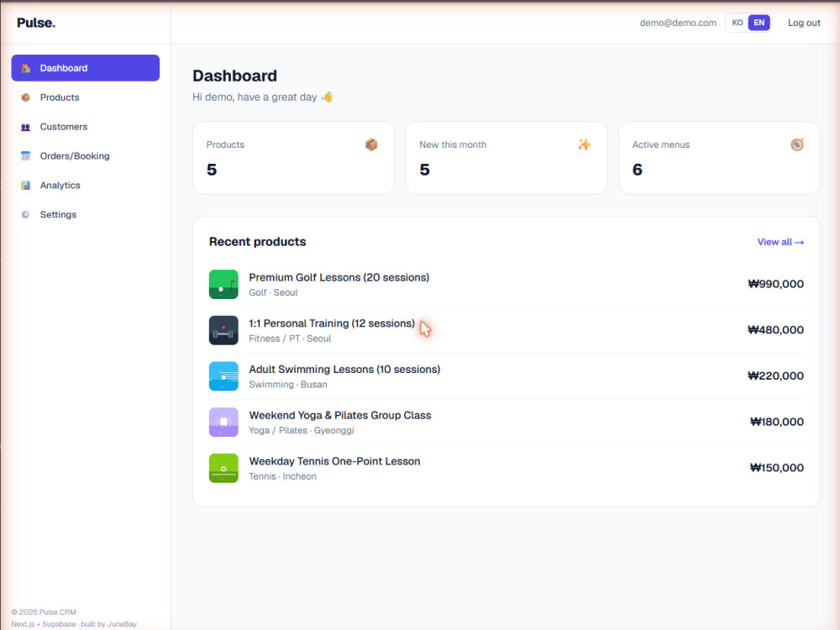
Task: Click the Products box icon in sidebar
Action: click(x=25, y=97)
